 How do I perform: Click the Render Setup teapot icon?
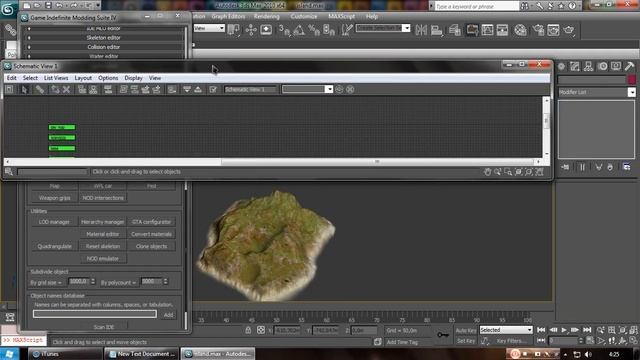tap(538, 30)
